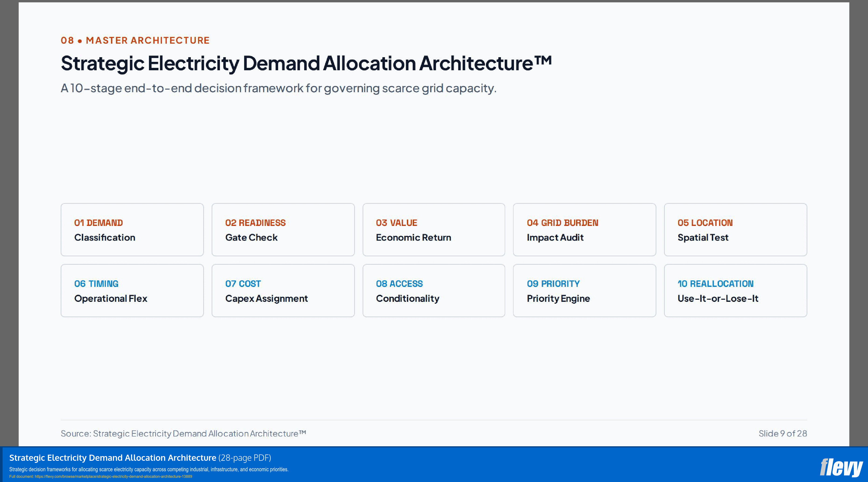The width and height of the screenshot is (868, 482).
Task: Click the blue banner title 'Strategic Electricity Demand Allocation Architecture'
Action: (112, 458)
